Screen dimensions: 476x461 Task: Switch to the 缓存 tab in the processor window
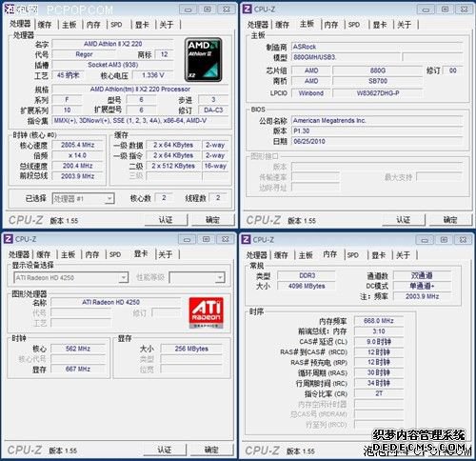pos(45,25)
